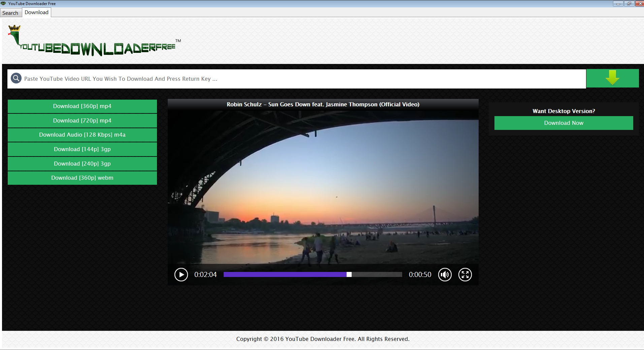Focus the Paste YouTube Video URL field

tap(296, 79)
